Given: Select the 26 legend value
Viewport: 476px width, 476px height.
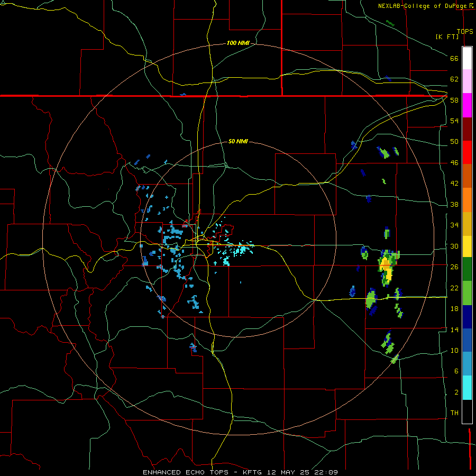Looking at the screenshot, I should [x=454, y=267].
